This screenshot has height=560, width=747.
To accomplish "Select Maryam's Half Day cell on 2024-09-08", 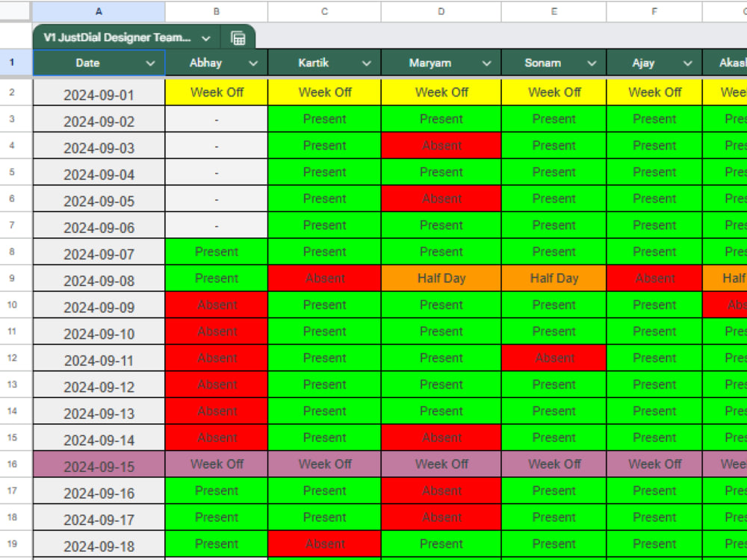I will point(441,278).
